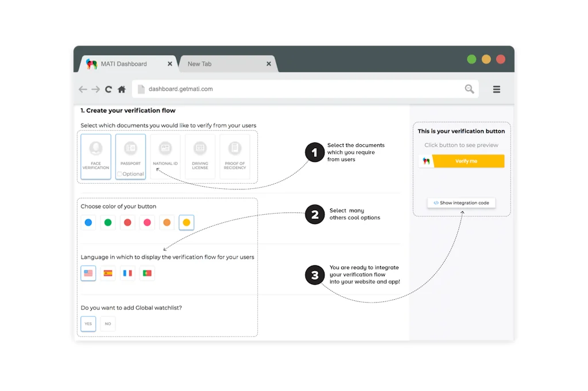Choose the National ID document option
Screen dimensions: 588x391
click(165, 156)
